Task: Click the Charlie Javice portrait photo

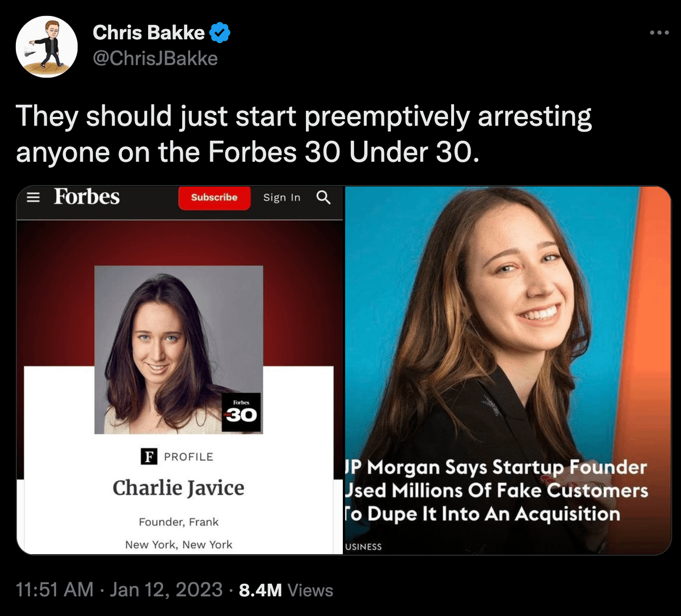Action: click(179, 350)
